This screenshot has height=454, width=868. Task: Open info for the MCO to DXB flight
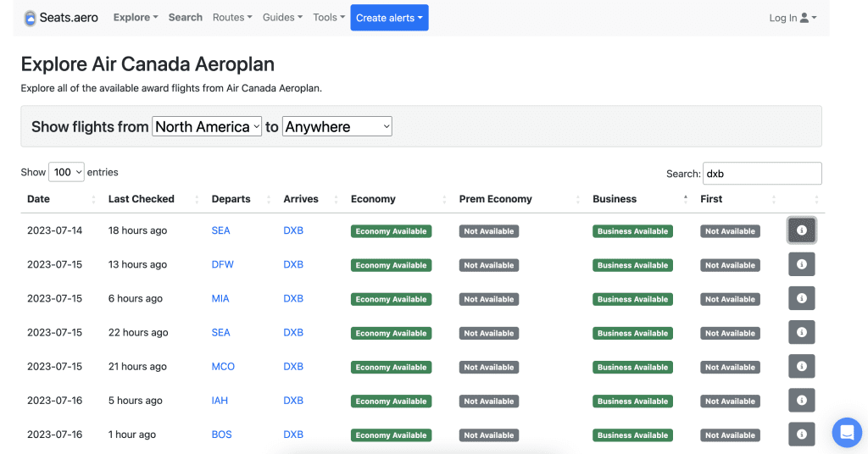801,367
